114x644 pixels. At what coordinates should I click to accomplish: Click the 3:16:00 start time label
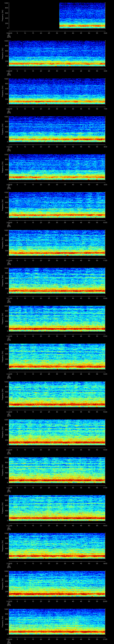click(9, 488)
